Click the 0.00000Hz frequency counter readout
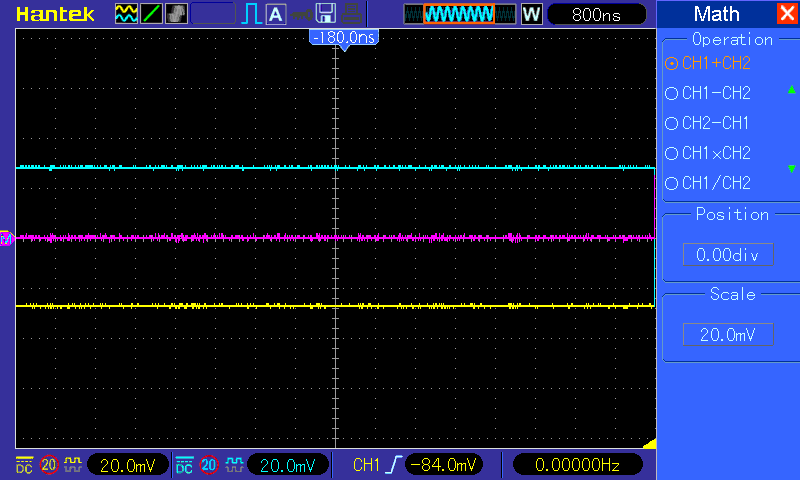Screen dimensions: 800x480 point(577,465)
